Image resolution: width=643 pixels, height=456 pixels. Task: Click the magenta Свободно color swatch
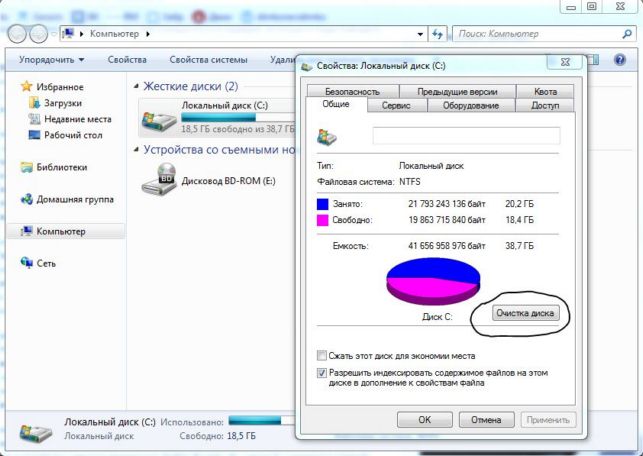coord(323,220)
